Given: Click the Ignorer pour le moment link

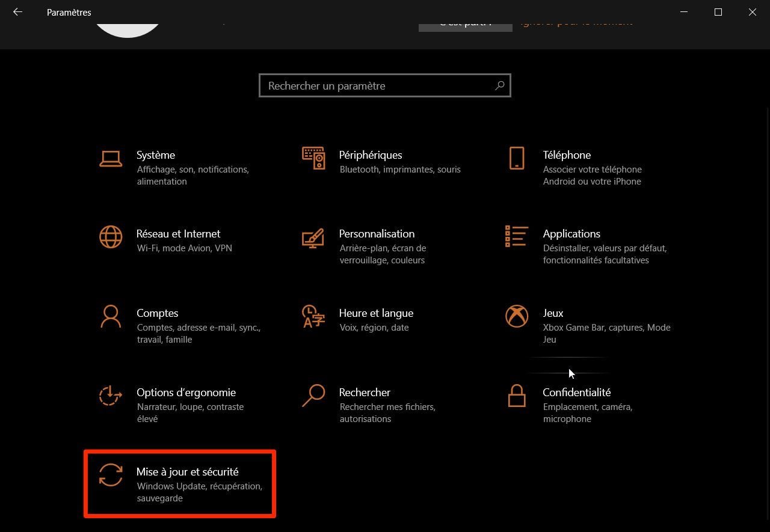Looking at the screenshot, I should tap(576, 23).
